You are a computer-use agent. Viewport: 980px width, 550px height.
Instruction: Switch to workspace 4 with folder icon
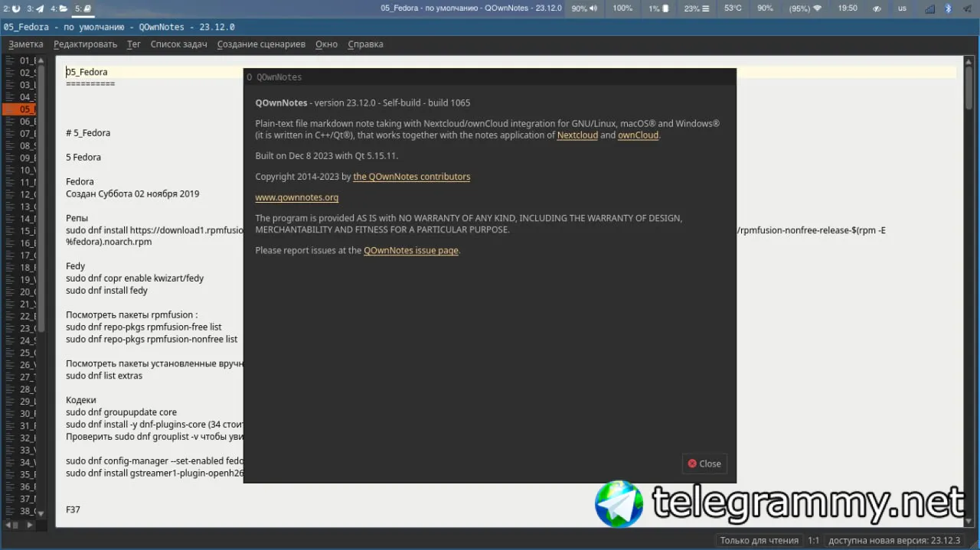click(x=58, y=8)
